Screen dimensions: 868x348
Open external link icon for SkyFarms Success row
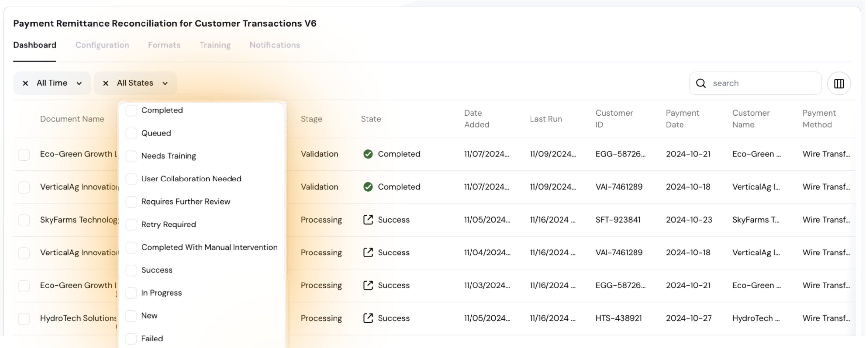[368, 220]
